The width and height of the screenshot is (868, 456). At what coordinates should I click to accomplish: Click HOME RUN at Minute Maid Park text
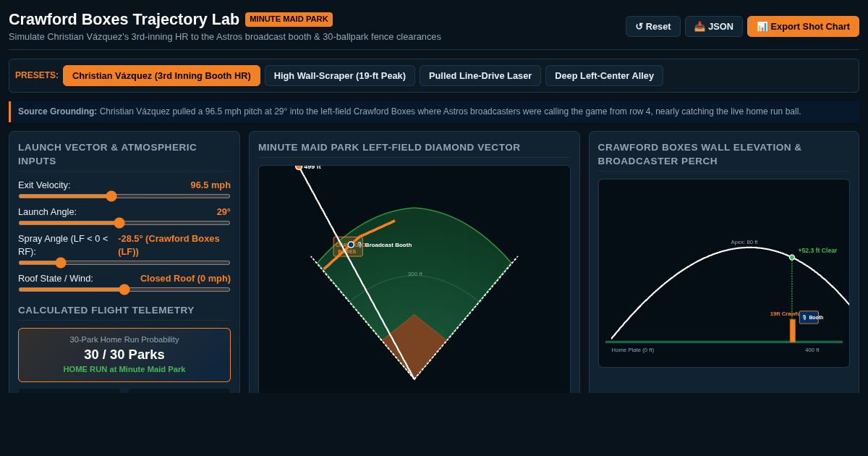point(124,369)
